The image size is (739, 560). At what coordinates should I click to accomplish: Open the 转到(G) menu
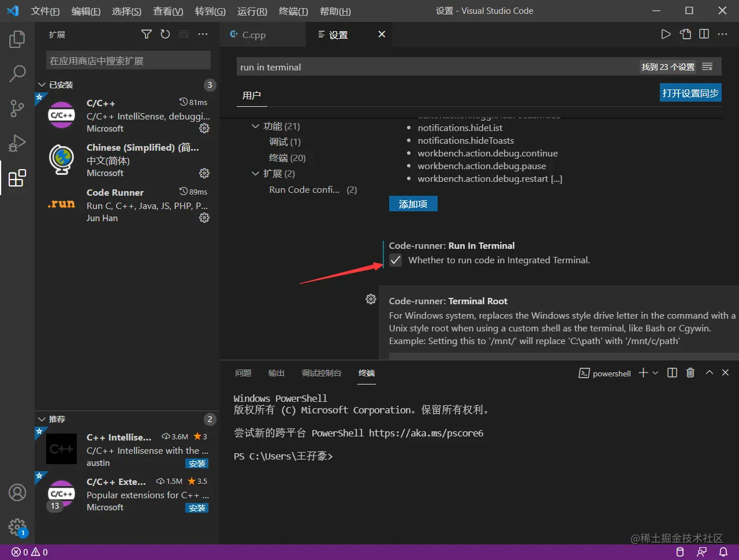coord(210,11)
